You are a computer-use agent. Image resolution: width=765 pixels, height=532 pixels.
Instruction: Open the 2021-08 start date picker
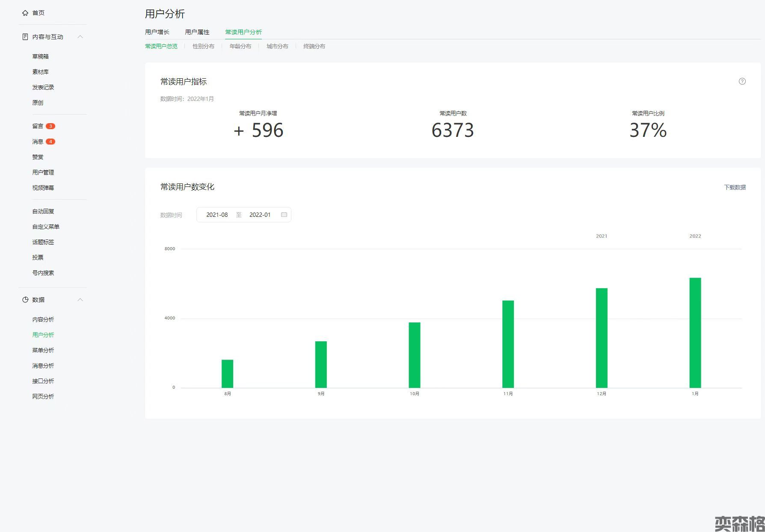pos(217,215)
